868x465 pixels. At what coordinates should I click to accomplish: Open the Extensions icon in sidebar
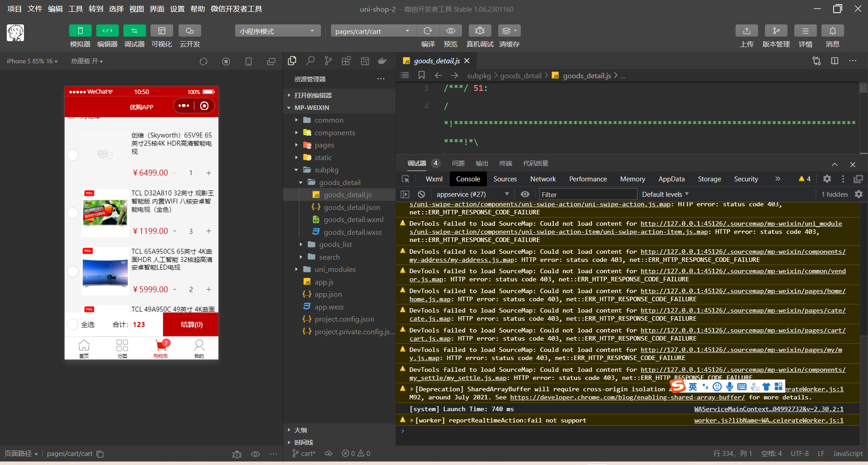tap(346, 61)
